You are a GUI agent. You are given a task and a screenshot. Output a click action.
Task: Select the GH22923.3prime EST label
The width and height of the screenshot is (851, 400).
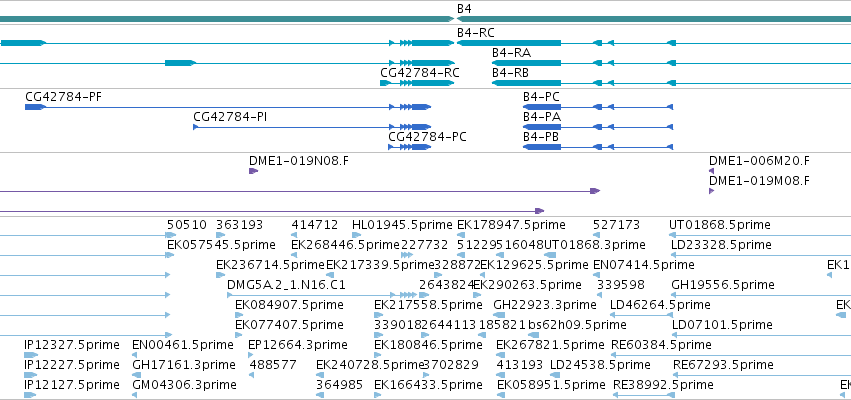click(x=545, y=305)
